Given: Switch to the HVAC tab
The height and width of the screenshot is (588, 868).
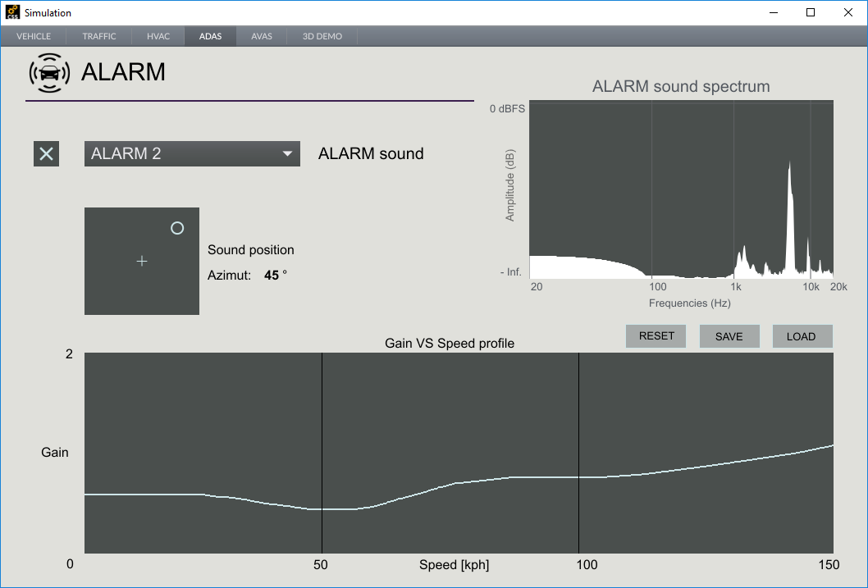Looking at the screenshot, I should tap(158, 36).
